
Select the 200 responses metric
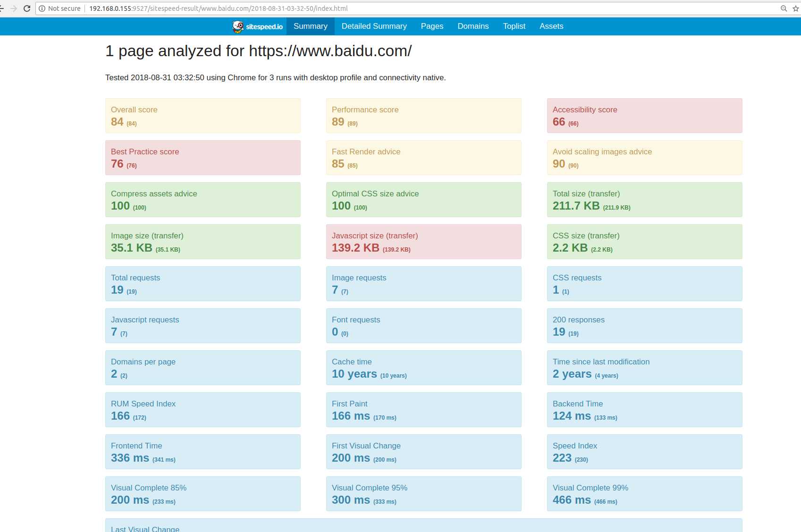(644, 326)
